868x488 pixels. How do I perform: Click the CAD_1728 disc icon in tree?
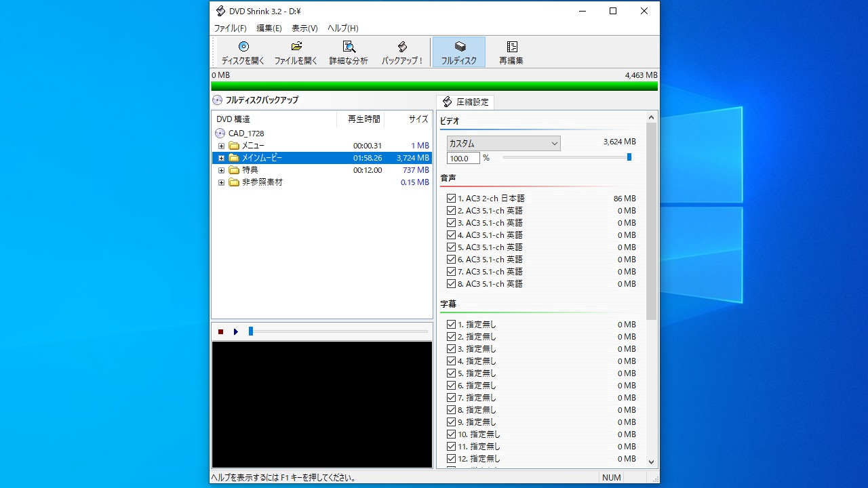(x=220, y=134)
